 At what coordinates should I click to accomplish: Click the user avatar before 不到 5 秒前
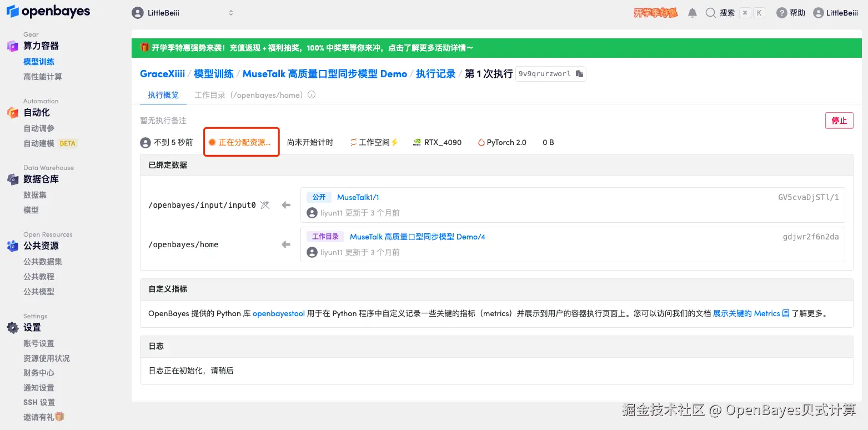coord(145,143)
